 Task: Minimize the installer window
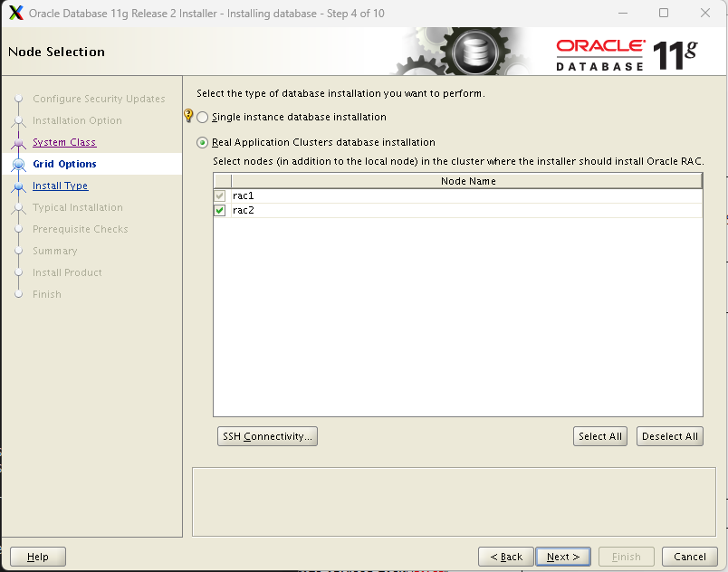pos(623,13)
